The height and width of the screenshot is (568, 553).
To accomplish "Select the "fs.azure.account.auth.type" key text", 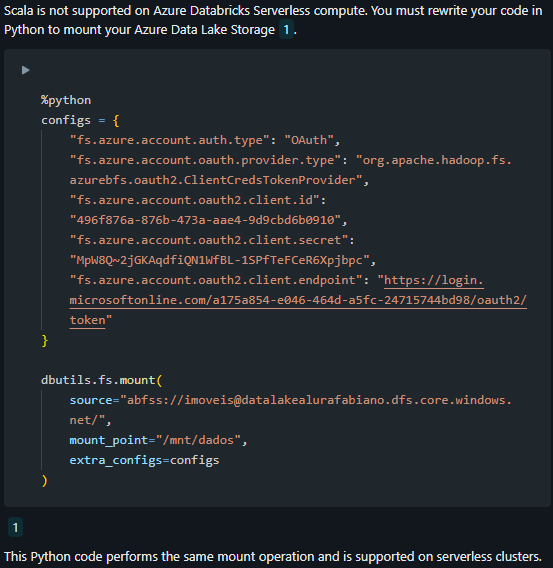I will coord(169,140).
